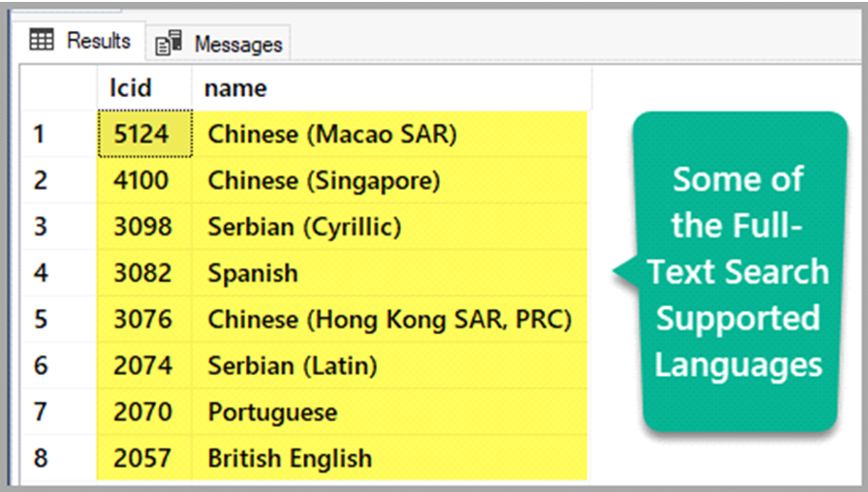Select the Chinese (Singapore) name cell

[389, 180]
